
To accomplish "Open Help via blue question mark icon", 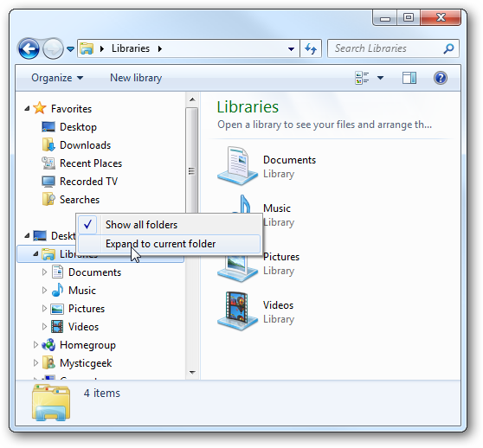I will (x=441, y=78).
